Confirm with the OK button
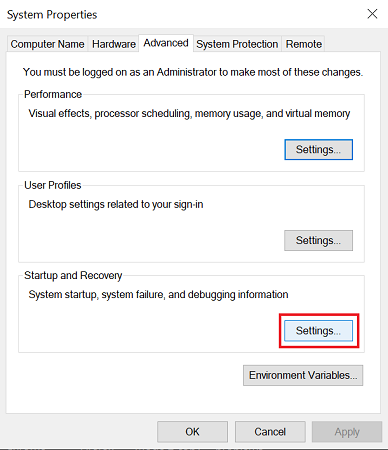 192,432
